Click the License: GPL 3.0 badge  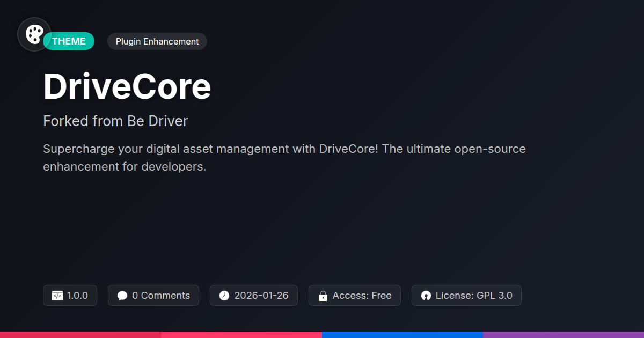click(466, 296)
